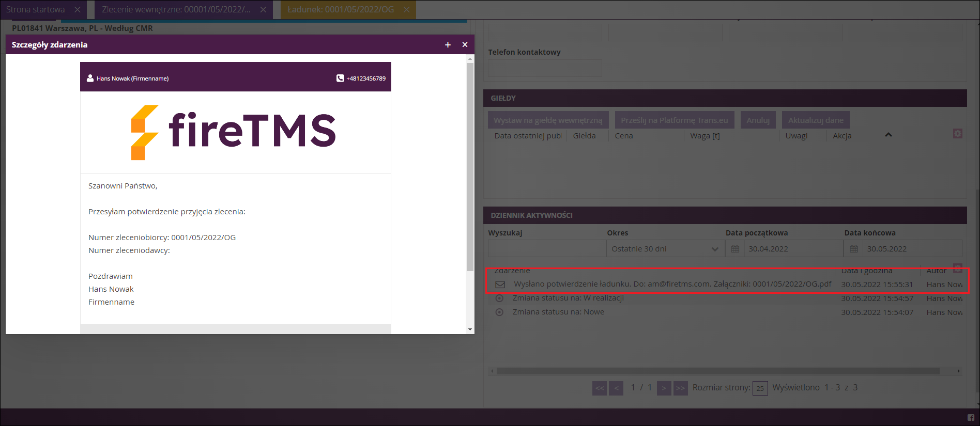Click the Anuluj button
The width and height of the screenshot is (980, 426).
coord(758,120)
